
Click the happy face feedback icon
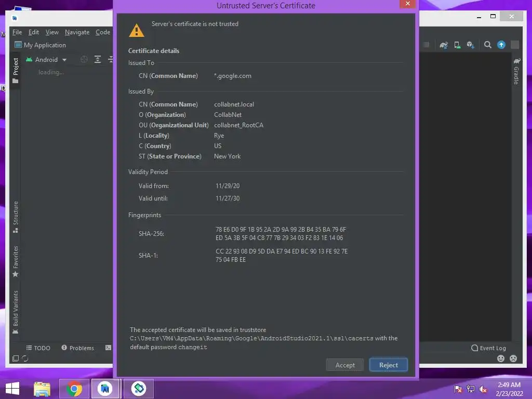[x=501, y=358]
